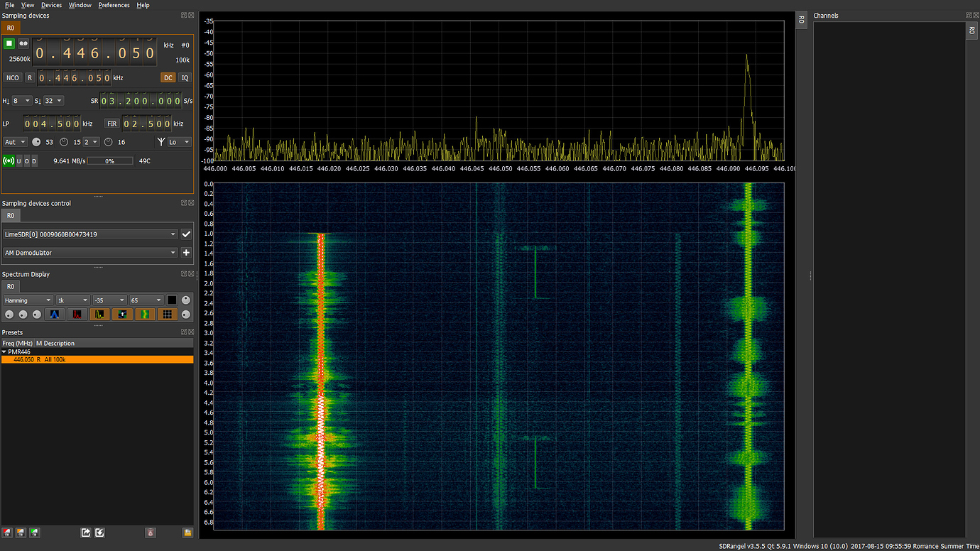Apply the LimeSDR device with the checkmark
The height and width of the screenshot is (551, 980).
tap(186, 234)
